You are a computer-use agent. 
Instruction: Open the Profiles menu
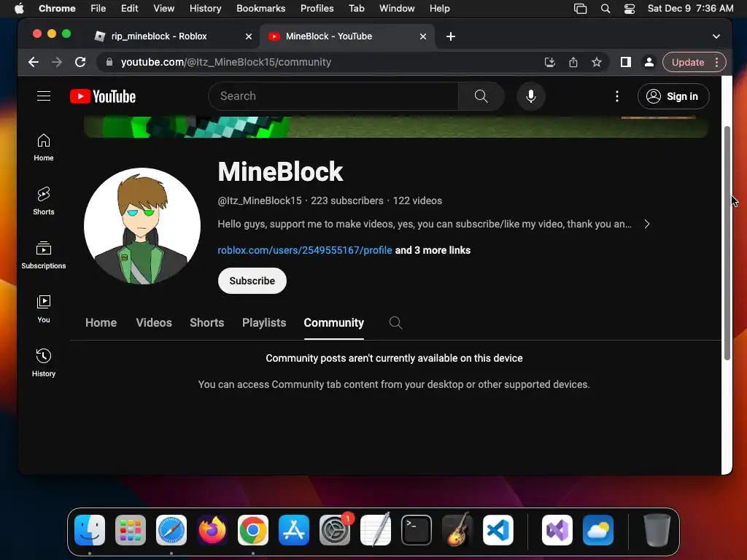tap(317, 9)
